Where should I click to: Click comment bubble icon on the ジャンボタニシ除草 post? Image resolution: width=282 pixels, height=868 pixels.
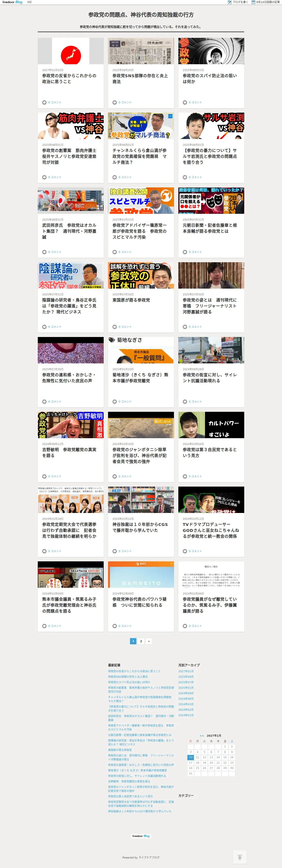[114, 476]
